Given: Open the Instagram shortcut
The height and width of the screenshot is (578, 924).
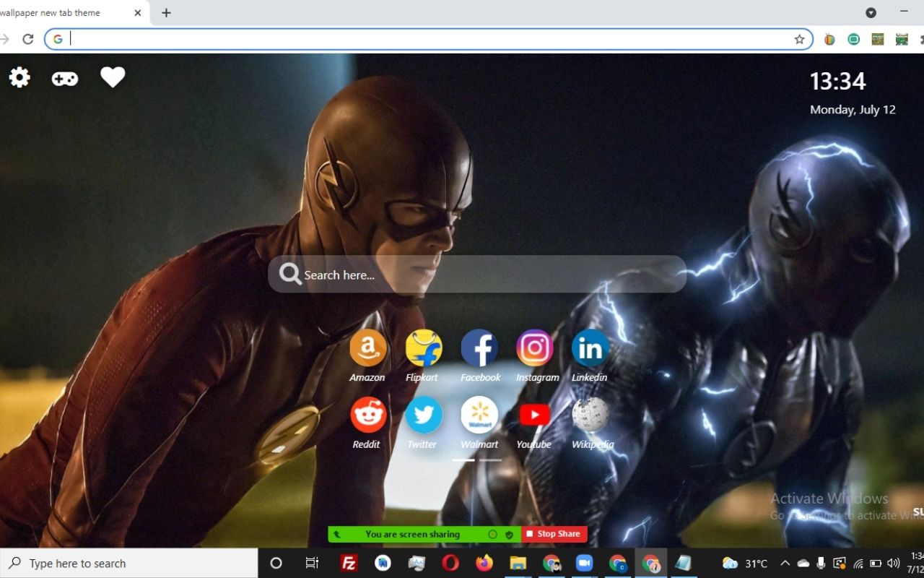Looking at the screenshot, I should [535, 348].
